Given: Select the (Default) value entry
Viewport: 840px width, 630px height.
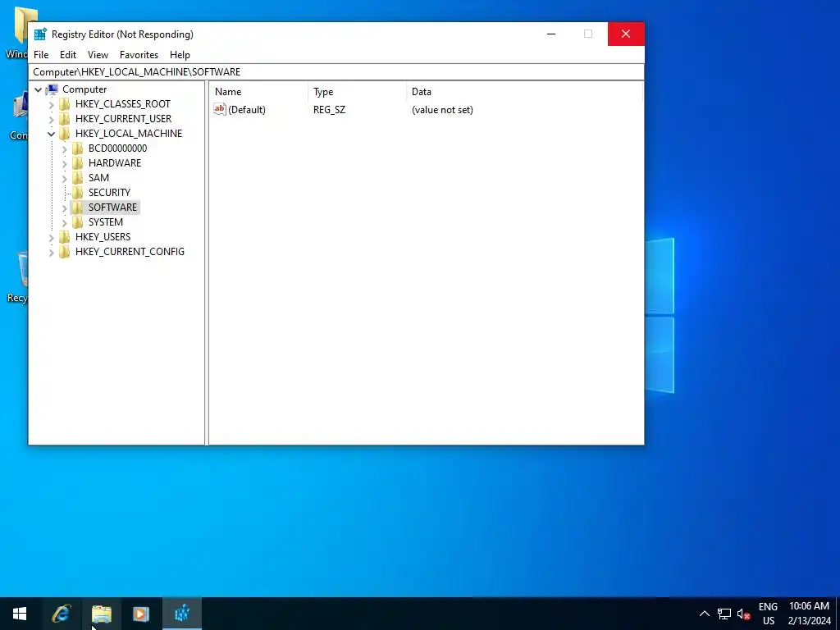Looking at the screenshot, I should pos(247,110).
